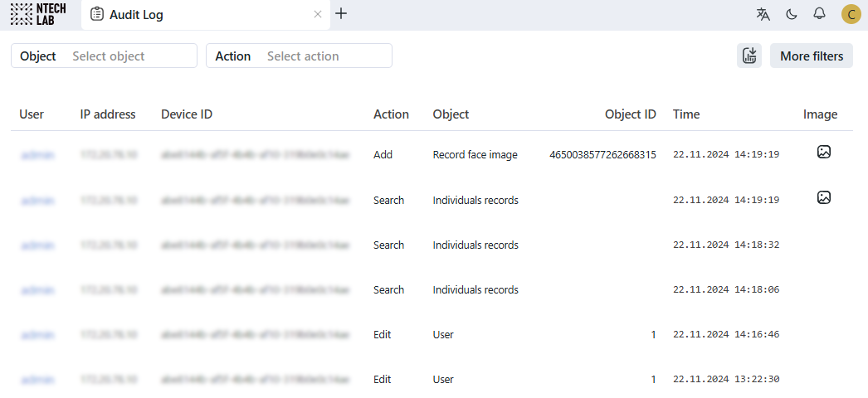Click the Object ID column header
This screenshot has height=398, width=868.
(x=630, y=114)
